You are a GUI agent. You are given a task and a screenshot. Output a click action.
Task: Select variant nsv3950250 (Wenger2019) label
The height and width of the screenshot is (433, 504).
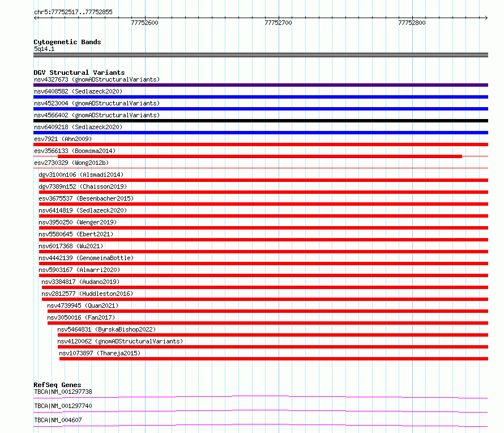[x=78, y=222]
